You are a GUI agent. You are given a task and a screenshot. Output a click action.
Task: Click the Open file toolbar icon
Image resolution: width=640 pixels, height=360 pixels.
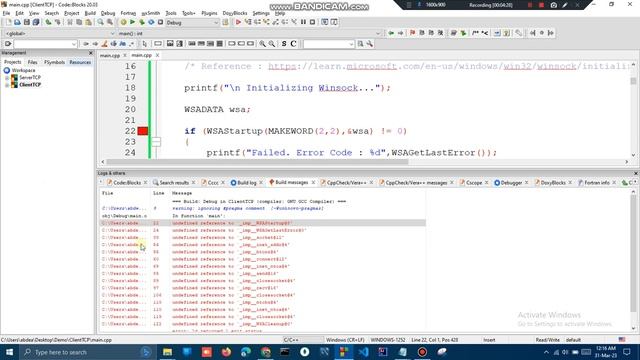(x=17, y=22)
